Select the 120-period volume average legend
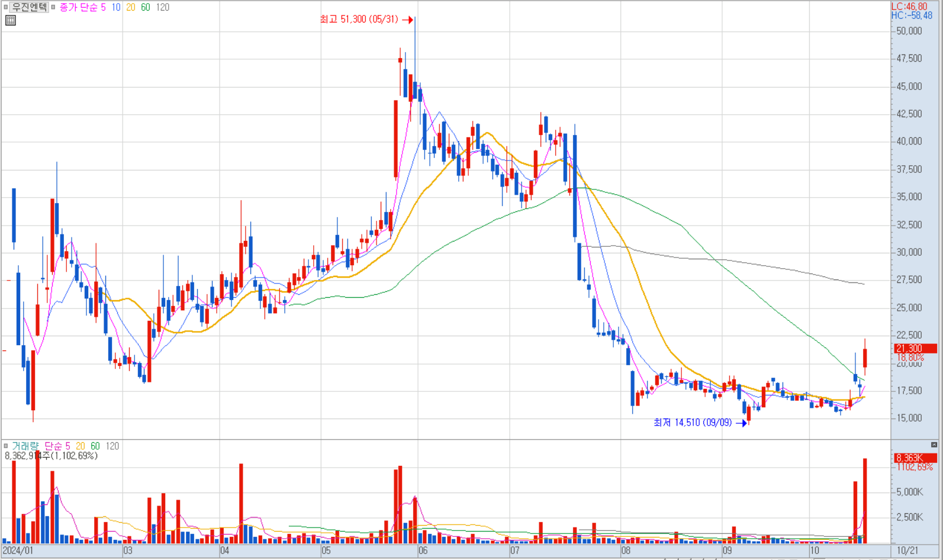 (x=112, y=446)
